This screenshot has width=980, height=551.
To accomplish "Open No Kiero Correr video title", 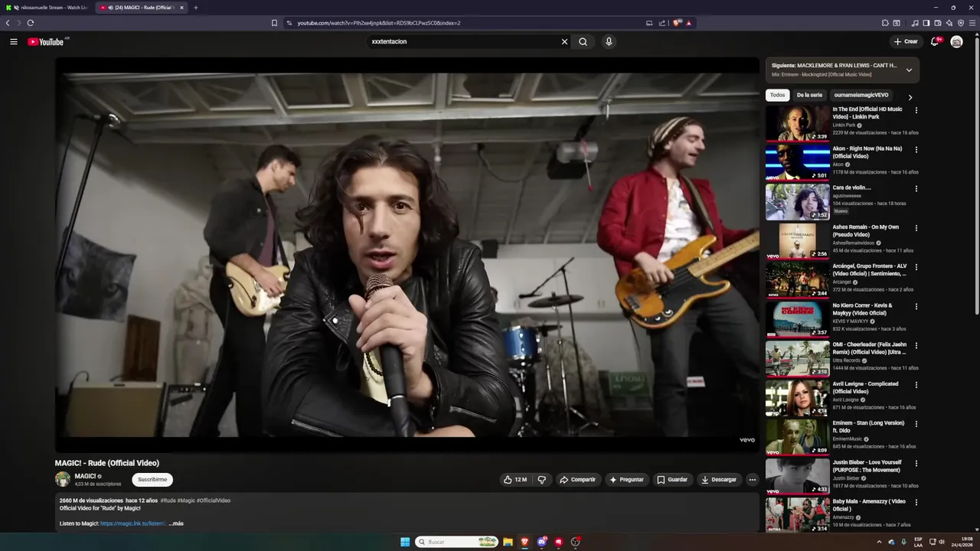I will (x=863, y=309).
